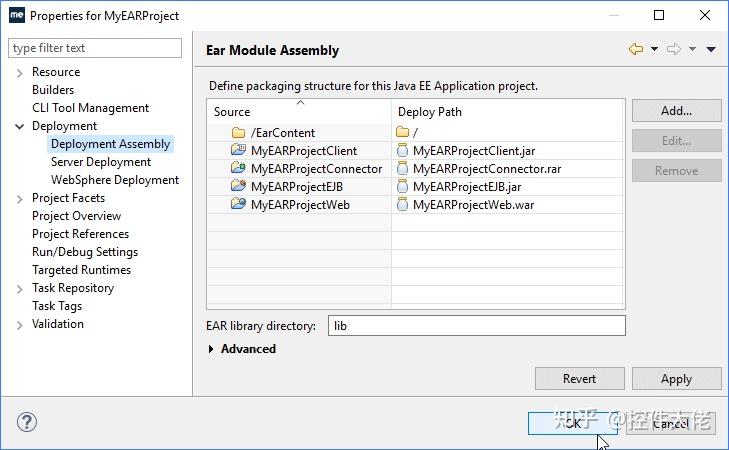
Task: Select Server Deployment in the tree
Action: [x=101, y=162]
